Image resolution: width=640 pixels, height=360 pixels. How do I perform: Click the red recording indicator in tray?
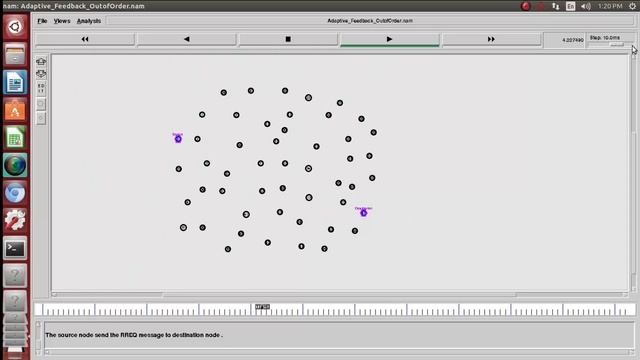526,6
